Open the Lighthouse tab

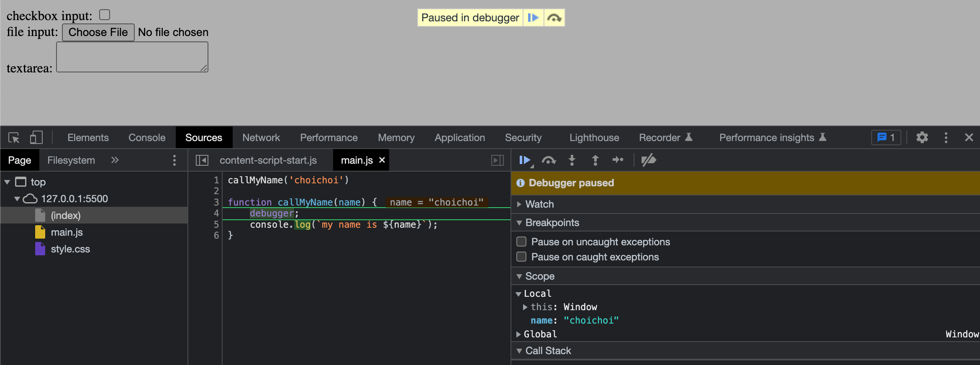pos(594,138)
